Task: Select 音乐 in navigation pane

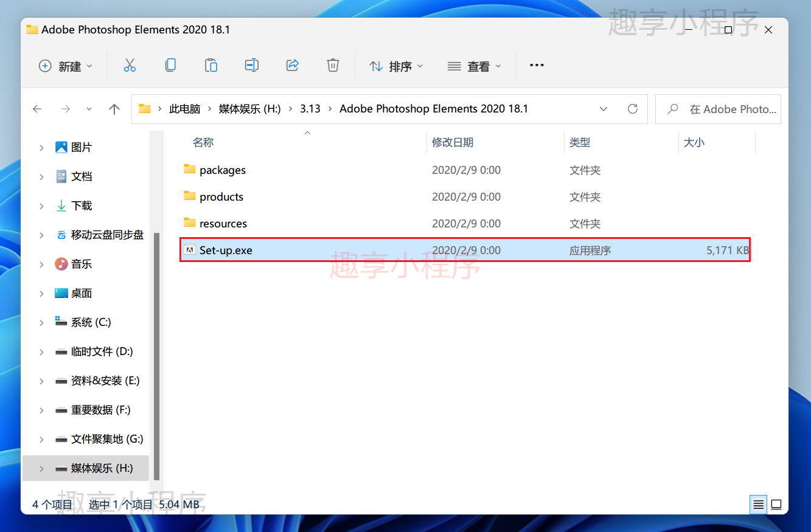Action: point(82,264)
